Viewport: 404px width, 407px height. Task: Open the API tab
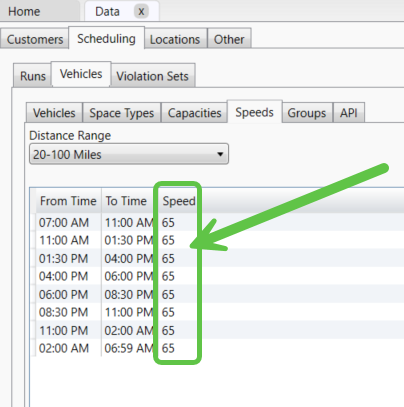(349, 113)
